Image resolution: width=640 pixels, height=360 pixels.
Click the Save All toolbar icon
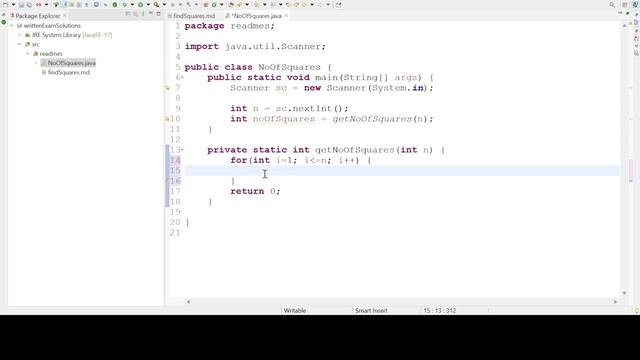coord(29,5)
